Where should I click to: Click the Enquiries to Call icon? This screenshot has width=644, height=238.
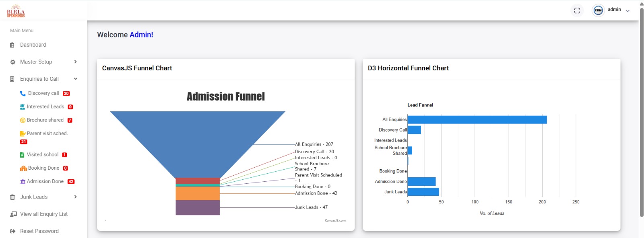point(12,79)
